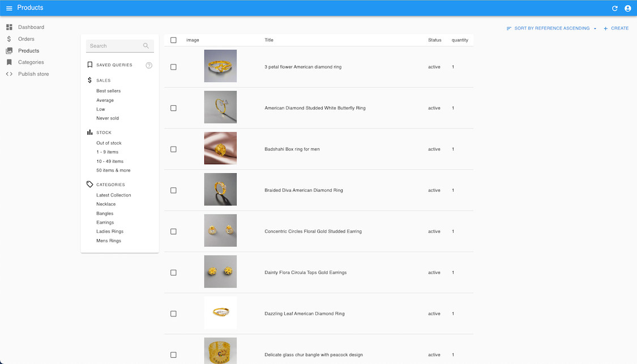637x364 pixels.
Task: Open Categories from the sidebar
Action: (31, 62)
